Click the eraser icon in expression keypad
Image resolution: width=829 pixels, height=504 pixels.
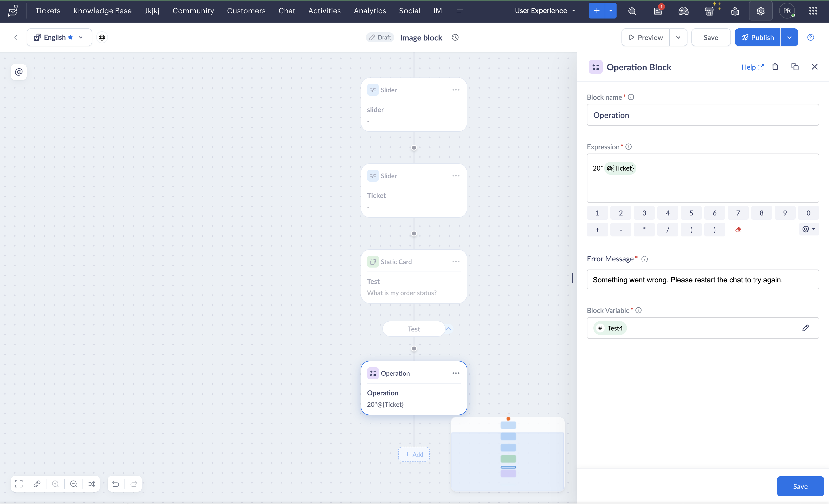[738, 230]
